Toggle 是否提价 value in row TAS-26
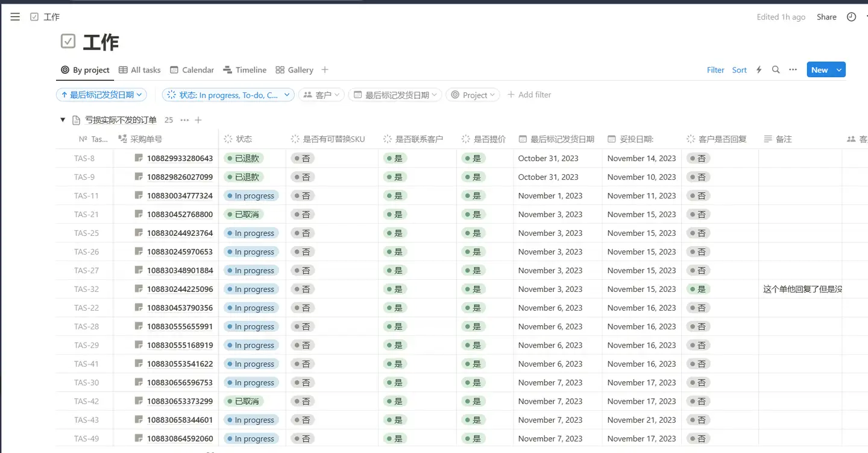868x453 pixels. [x=473, y=252]
